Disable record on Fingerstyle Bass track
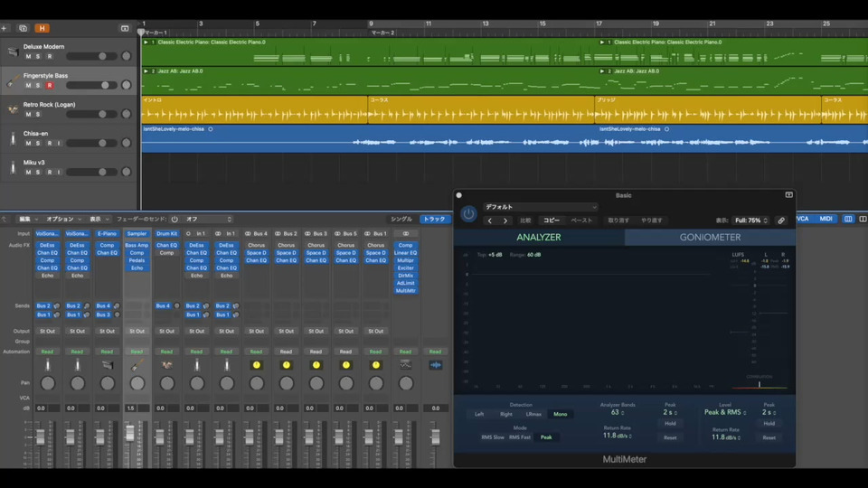Image resolution: width=868 pixels, height=488 pixels. (x=50, y=86)
